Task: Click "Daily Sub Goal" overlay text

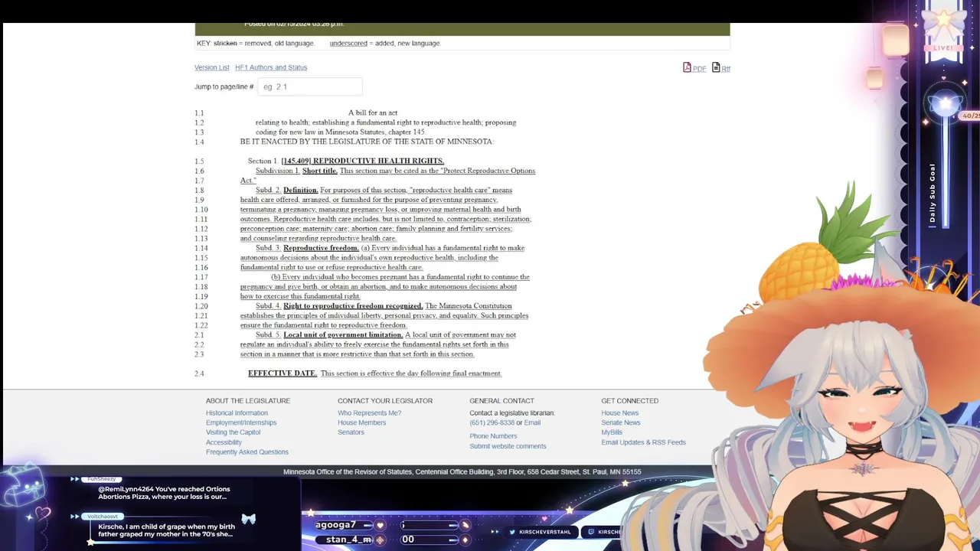Action: tap(933, 193)
